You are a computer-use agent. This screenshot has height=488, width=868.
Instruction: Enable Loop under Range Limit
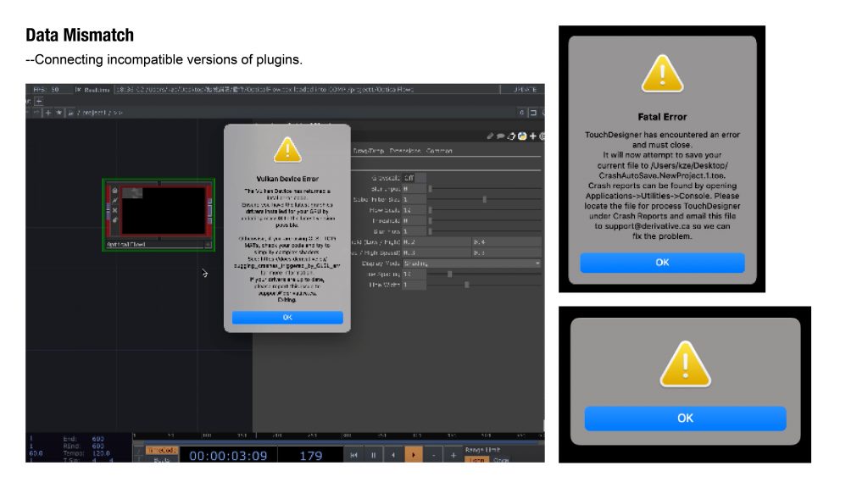point(476,460)
